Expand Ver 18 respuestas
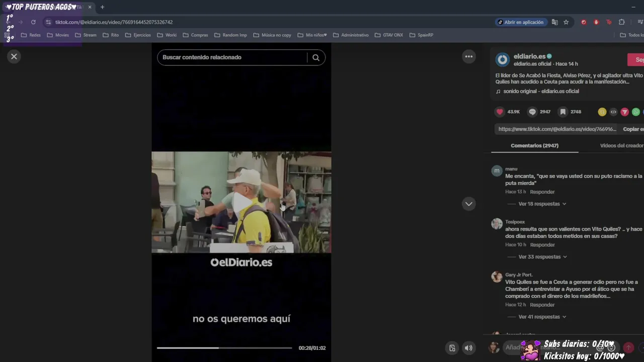644x362 pixels. (x=542, y=204)
